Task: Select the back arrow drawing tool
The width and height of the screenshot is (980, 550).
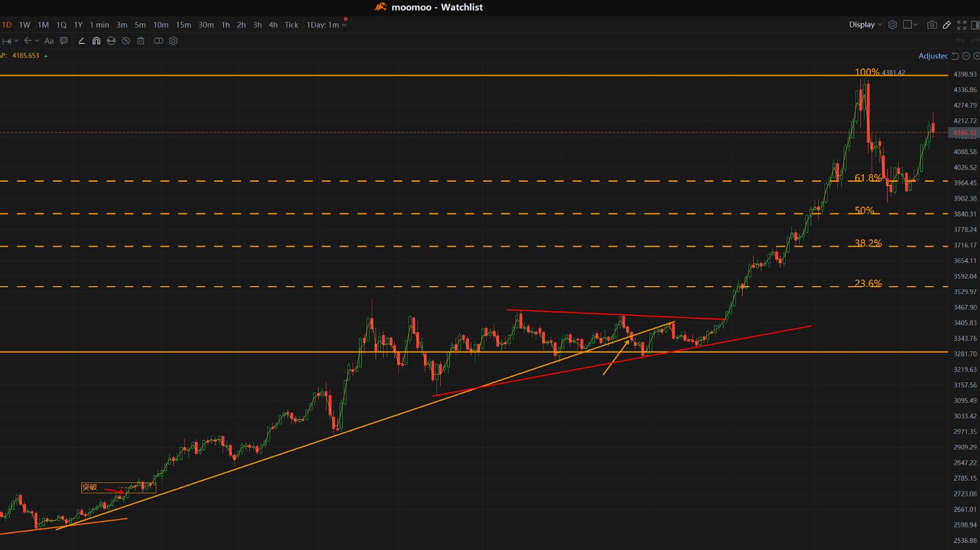Action: (28, 41)
